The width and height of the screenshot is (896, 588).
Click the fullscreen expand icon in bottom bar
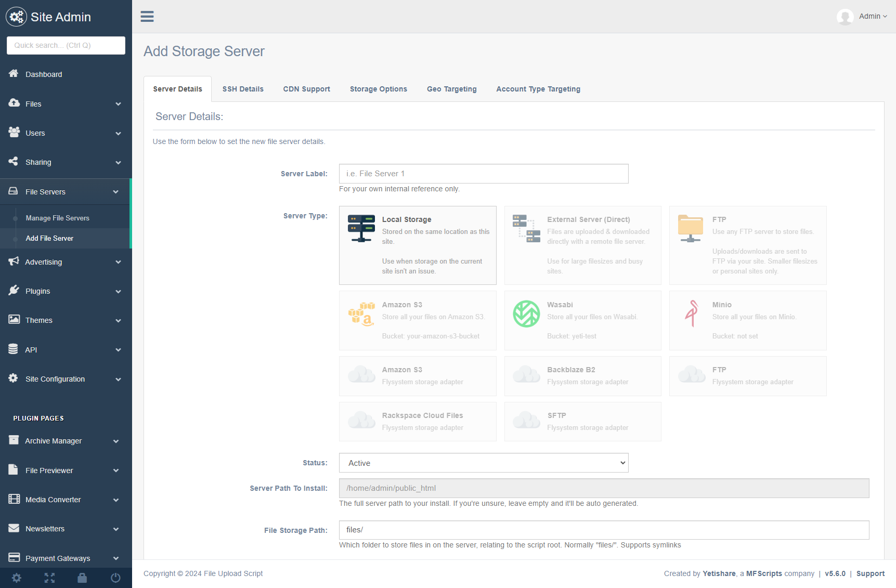pos(49,578)
